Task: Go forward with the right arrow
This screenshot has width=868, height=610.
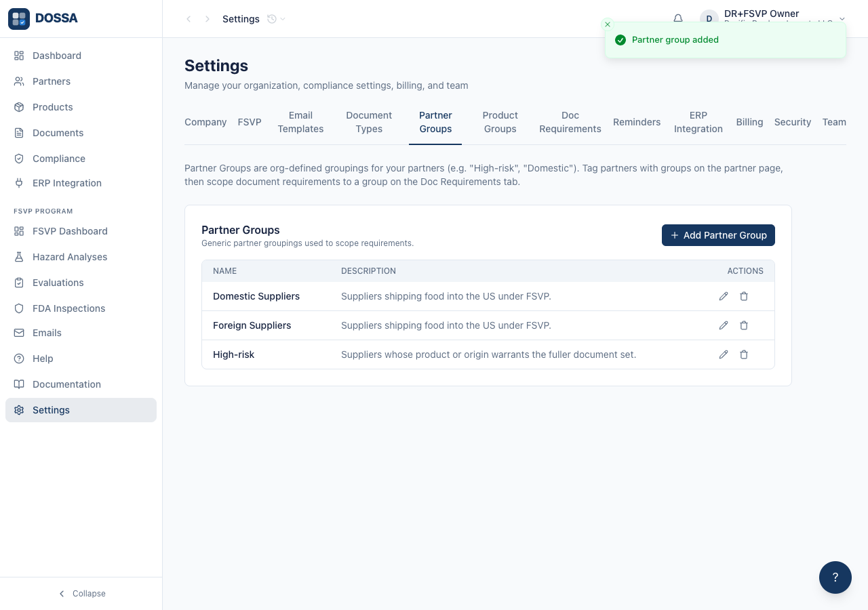Action: click(208, 19)
